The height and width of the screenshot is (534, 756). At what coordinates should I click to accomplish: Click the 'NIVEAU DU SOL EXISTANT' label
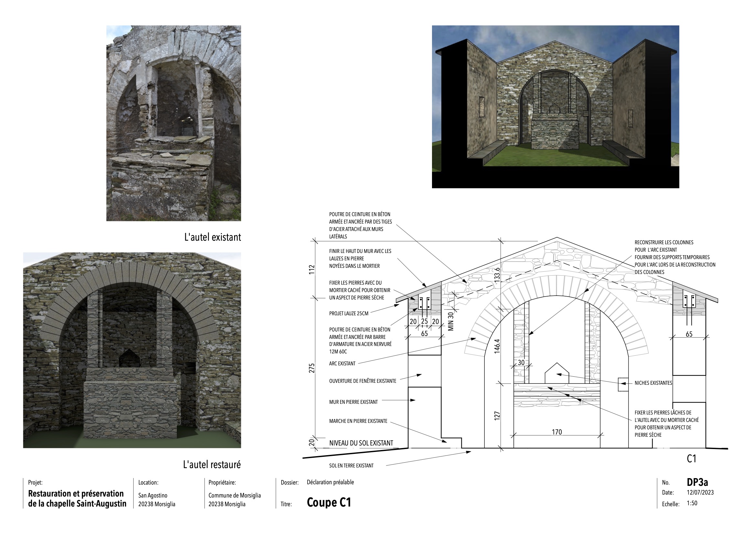(x=361, y=443)
